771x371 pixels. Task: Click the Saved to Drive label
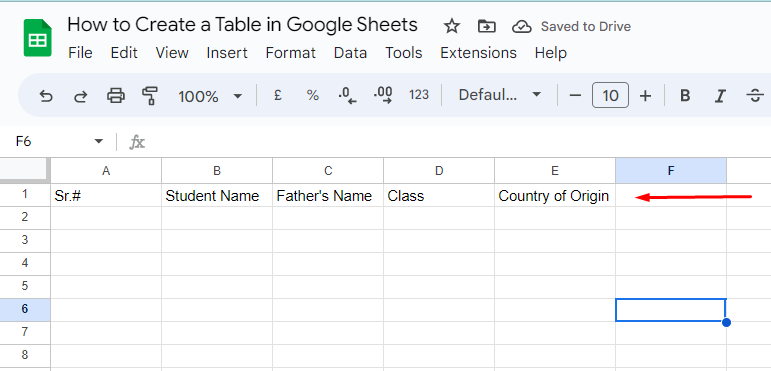point(586,27)
